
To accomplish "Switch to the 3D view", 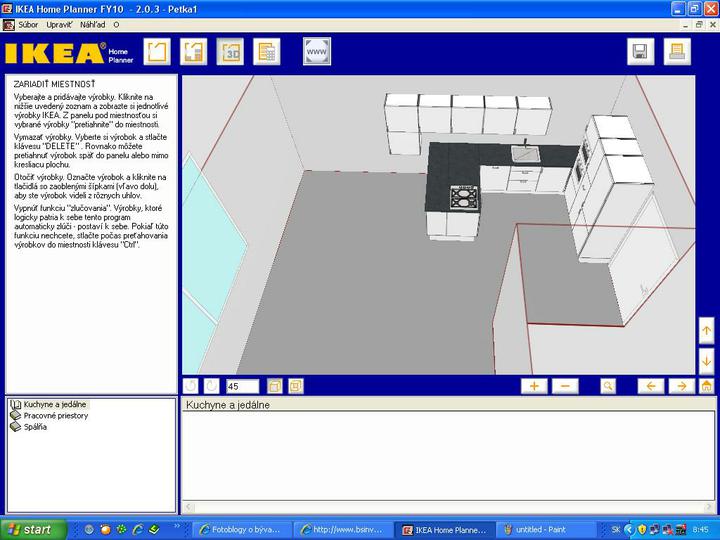I will pos(230,51).
